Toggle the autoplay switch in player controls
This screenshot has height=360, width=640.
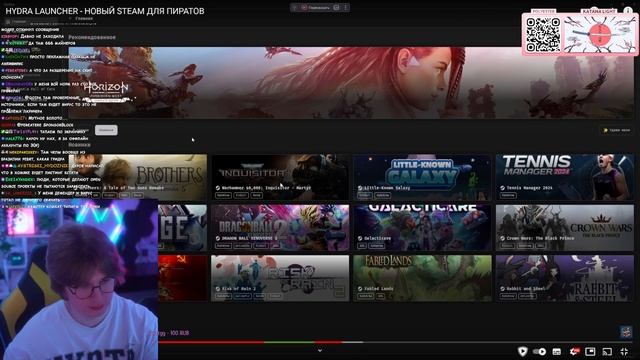click(539, 351)
